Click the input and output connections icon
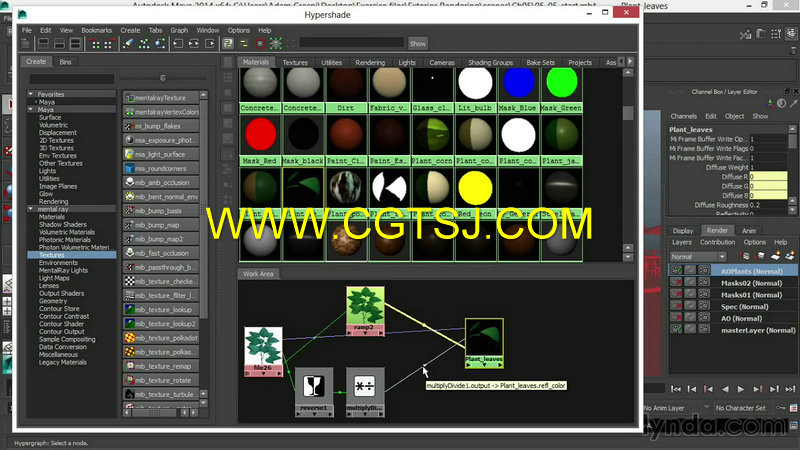Image resolution: width=800 pixels, height=450 pixels. click(194, 44)
